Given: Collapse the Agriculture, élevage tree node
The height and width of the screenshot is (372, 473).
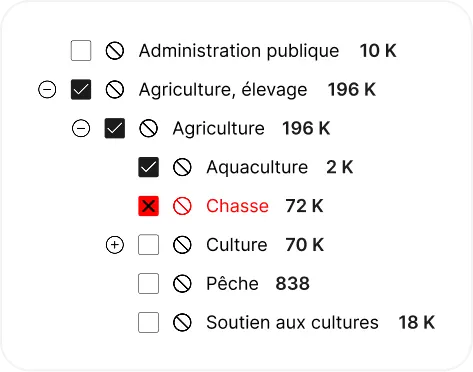Looking at the screenshot, I should tap(47, 90).
